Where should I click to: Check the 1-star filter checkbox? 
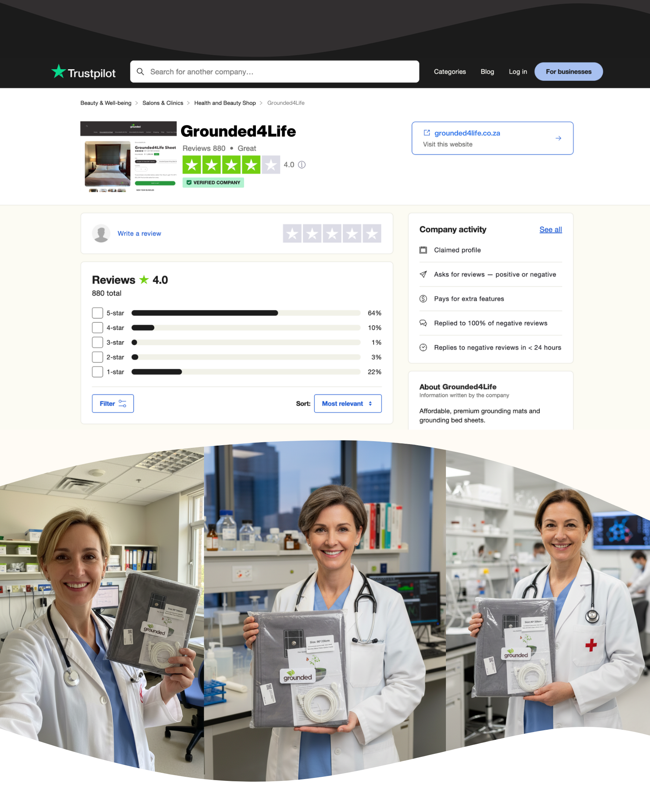click(x=98, y=372)
